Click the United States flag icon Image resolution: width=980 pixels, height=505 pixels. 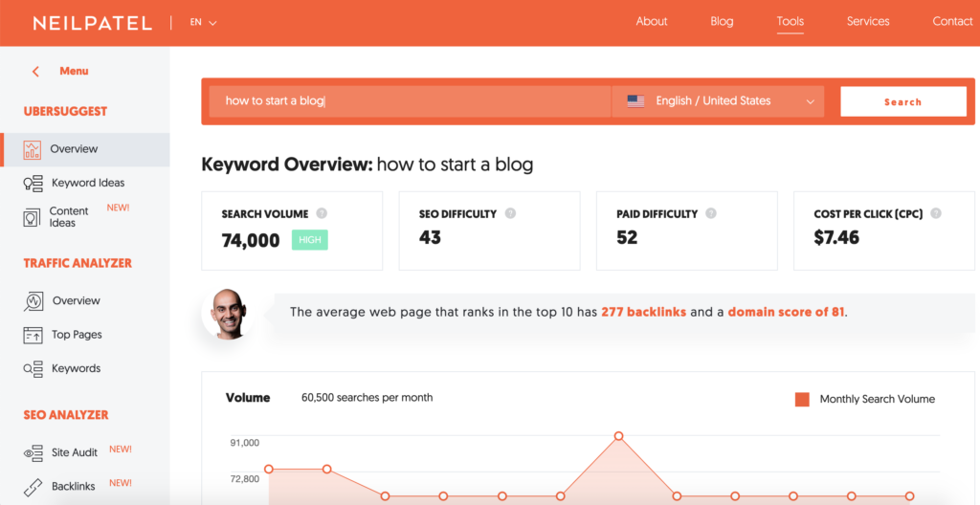coord(635,101)
